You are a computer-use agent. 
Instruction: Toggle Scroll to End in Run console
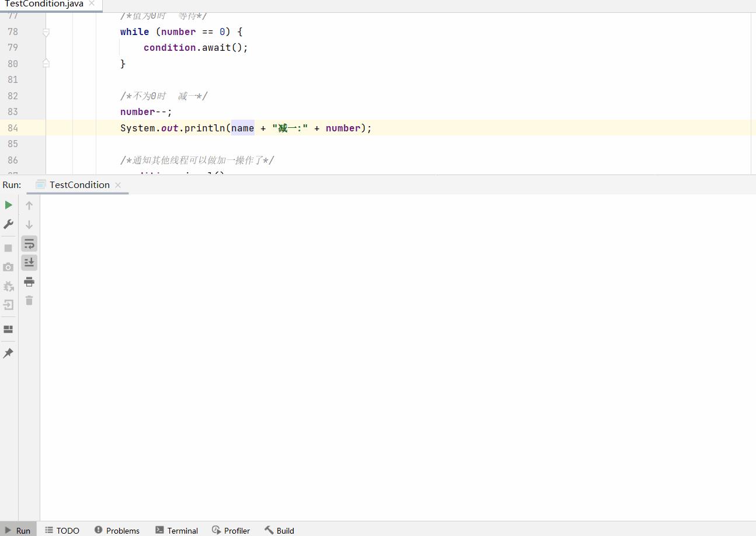[29, 263]
